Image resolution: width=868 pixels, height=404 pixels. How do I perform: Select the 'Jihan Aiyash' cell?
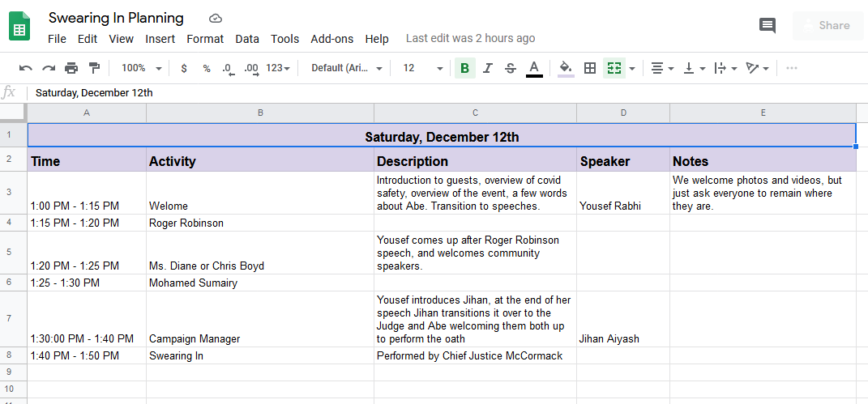pos(623,319)
